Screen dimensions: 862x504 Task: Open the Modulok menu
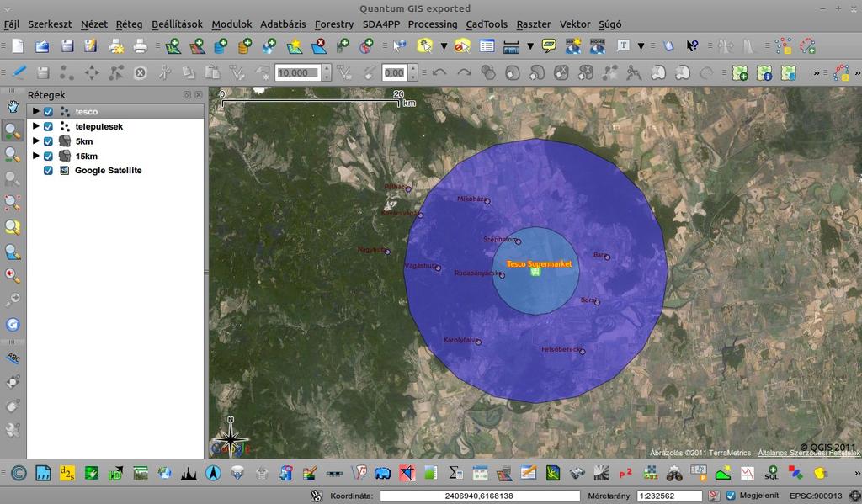[x=231, y=24]
